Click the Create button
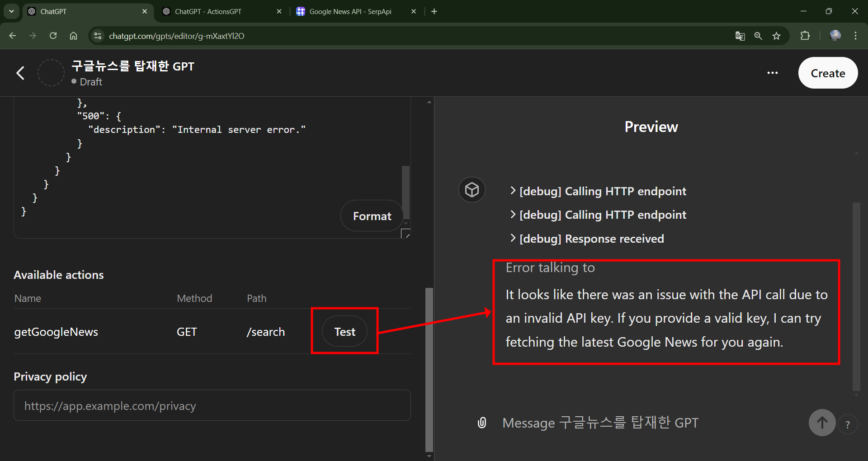This screenshot has height=461, width=868. pyautogui.click(x=828, y=73)
